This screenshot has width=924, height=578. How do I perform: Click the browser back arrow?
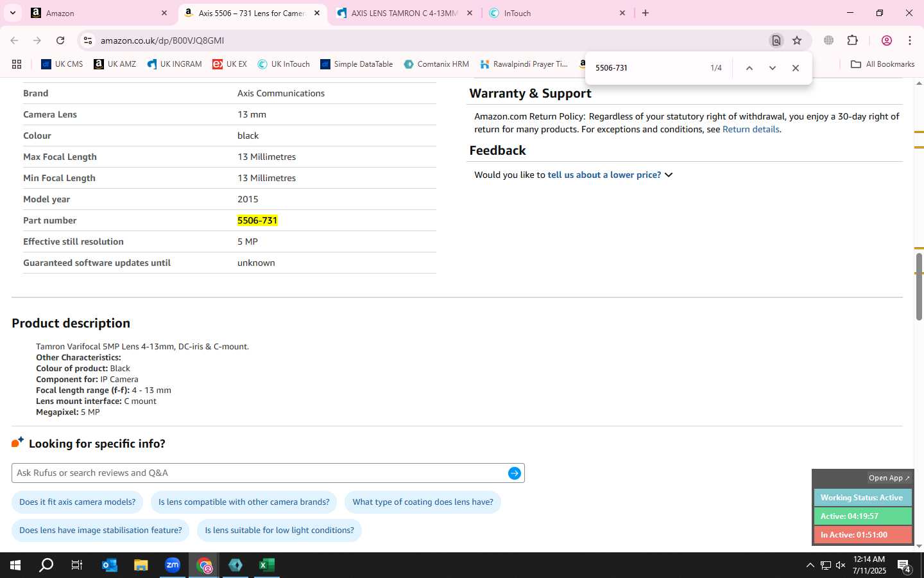(x=14, y=40)
